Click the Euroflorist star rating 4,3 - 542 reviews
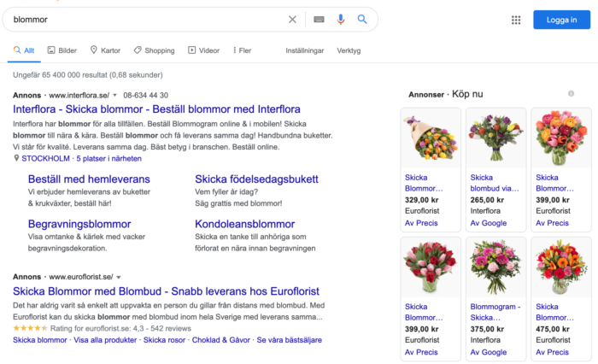This screenshot has width=598, height=364. click(102, 328)
